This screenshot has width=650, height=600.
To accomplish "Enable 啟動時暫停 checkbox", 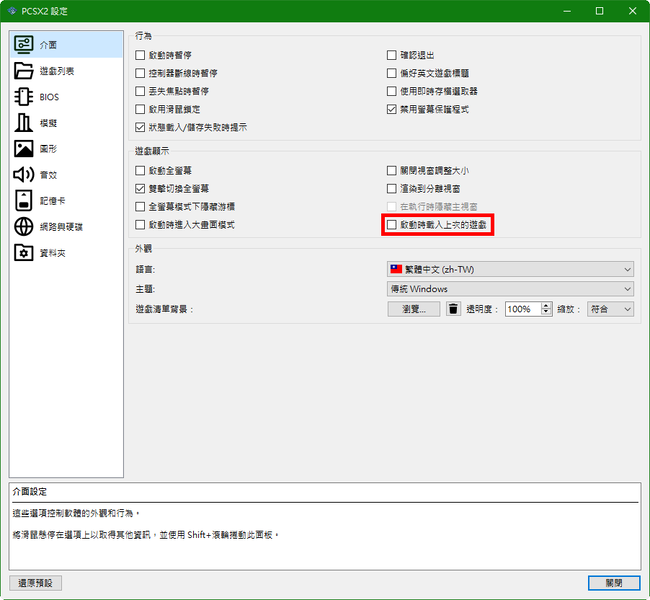I will pyautogui.click(x=140, y=55).
